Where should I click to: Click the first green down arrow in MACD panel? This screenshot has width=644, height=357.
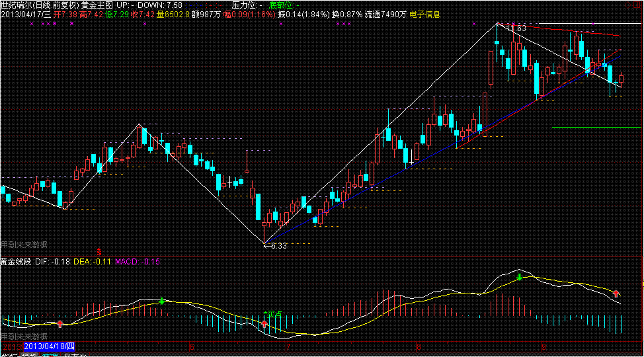pyautogui.click(x=161, y=301)
